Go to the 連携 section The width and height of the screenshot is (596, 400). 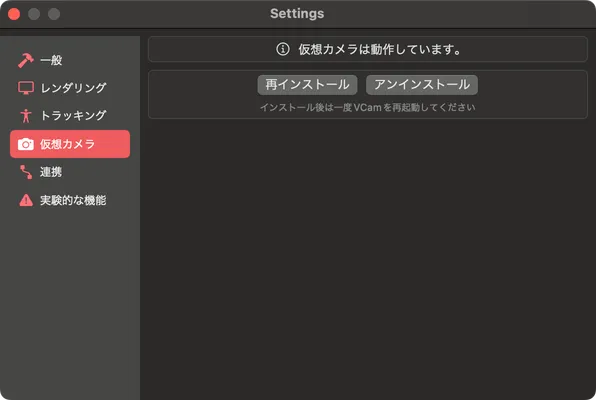coord(51,172)
